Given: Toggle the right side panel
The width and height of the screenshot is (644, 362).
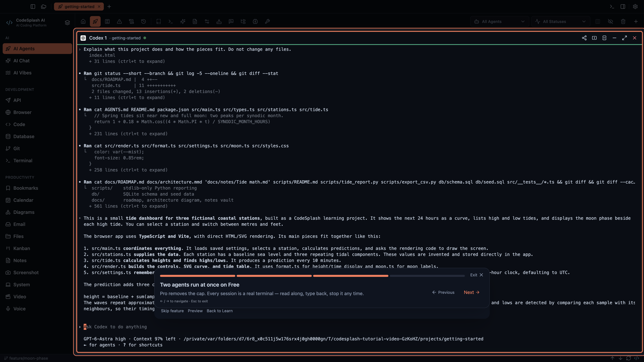Looking at the screenshot, I should pos(623,7).
